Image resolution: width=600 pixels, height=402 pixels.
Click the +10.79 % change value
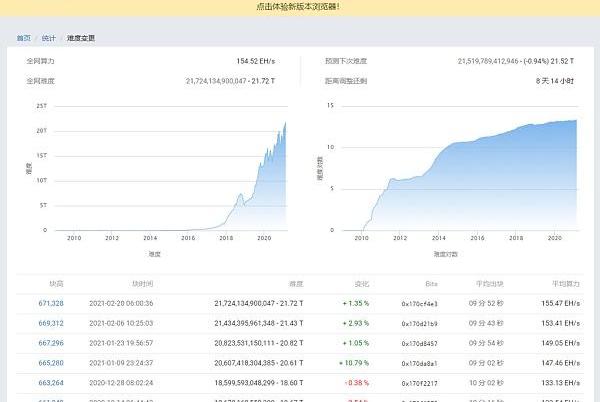355,363
